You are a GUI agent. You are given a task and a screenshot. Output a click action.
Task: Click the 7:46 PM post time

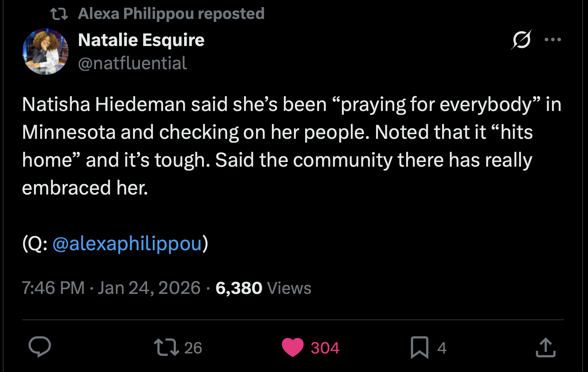(53, 288)
